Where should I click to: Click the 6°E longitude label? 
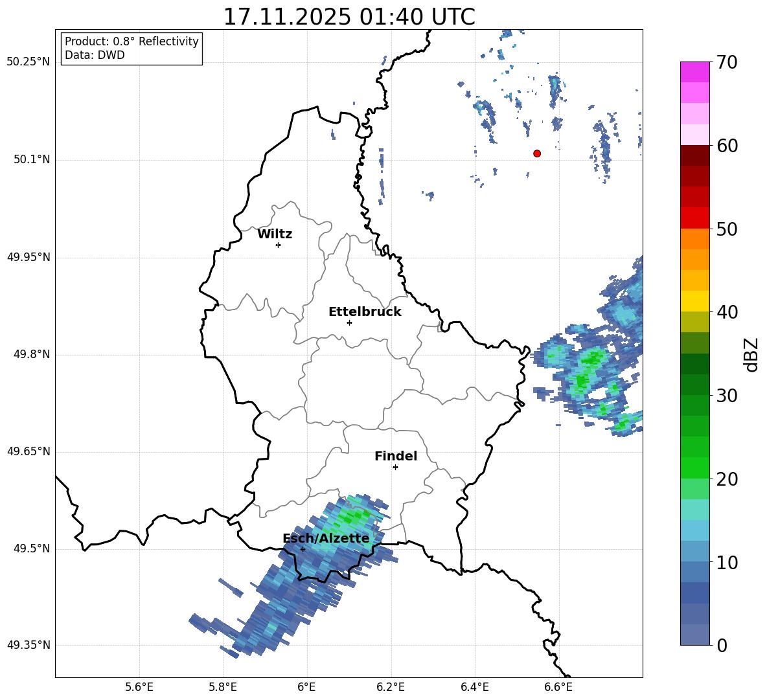coord(306,687)
